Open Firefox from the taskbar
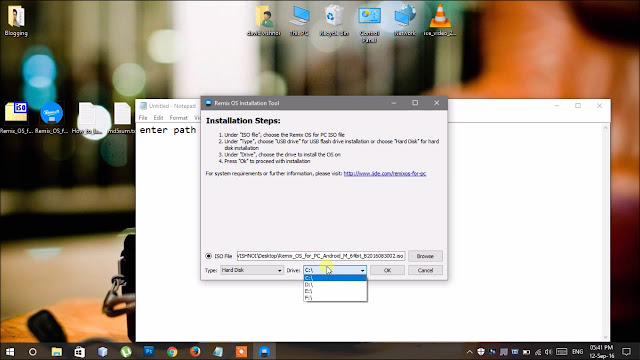The image size is (640, 360). click(195, 351)
